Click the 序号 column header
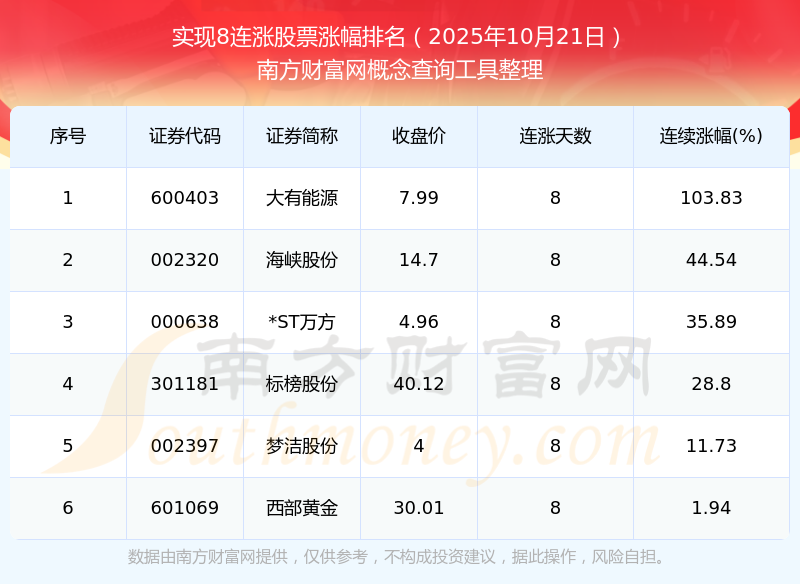Screen dimensions: 800x584 pyautogui.click(x=68, y=136)
